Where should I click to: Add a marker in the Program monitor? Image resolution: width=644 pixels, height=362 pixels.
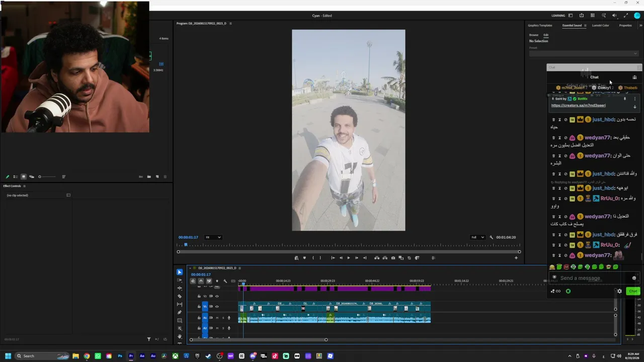click(x=304, y=258)
